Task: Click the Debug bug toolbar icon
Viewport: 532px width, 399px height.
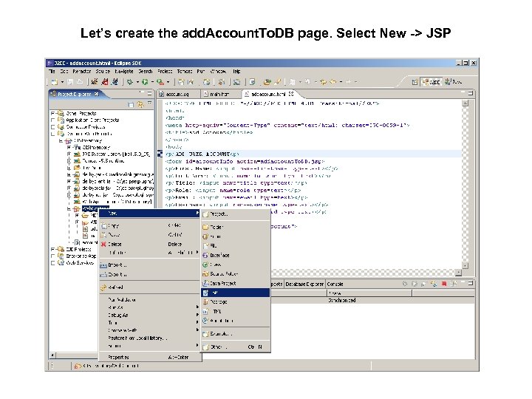Action: (129, 82)
